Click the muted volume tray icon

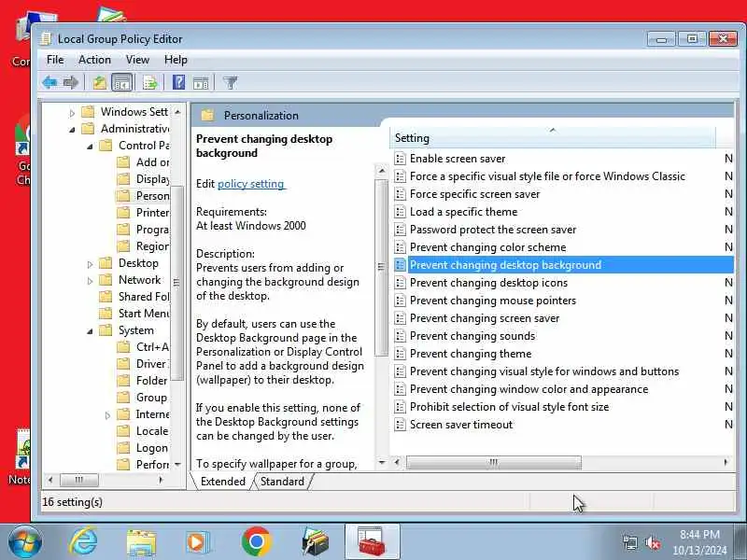[x=652, y=542]
